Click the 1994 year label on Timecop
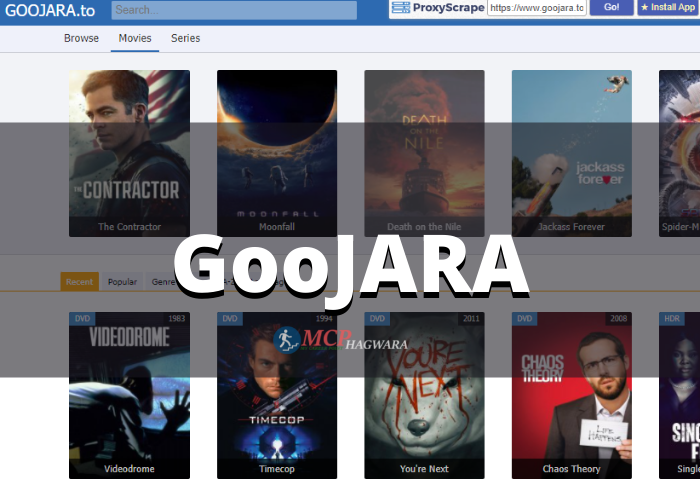Viewport: 700px width, 500px height. coord(324,318)
